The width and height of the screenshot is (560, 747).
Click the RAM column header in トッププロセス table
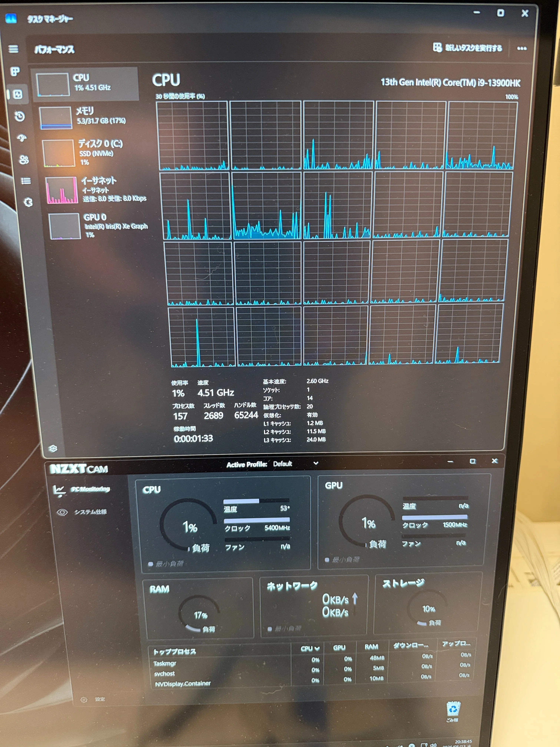371,646
